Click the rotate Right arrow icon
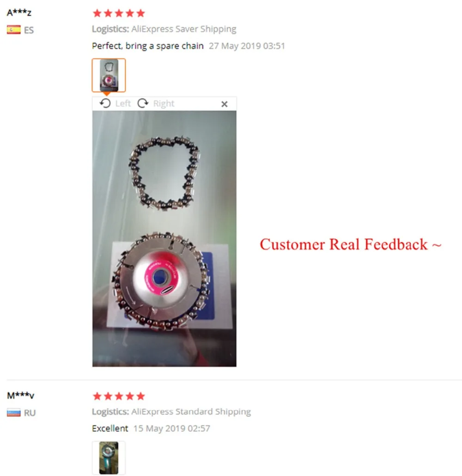The width and height of the screenshot is (462, 476). [143, 103]
